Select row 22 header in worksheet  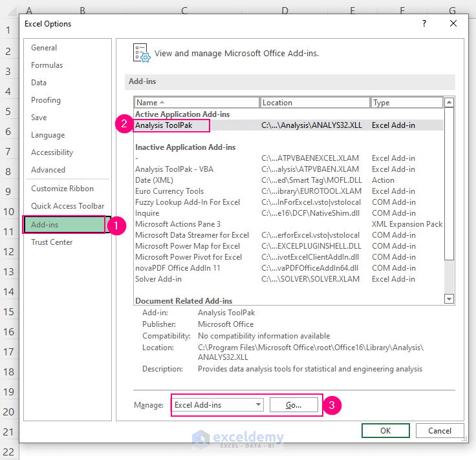[x=8, y=452]
